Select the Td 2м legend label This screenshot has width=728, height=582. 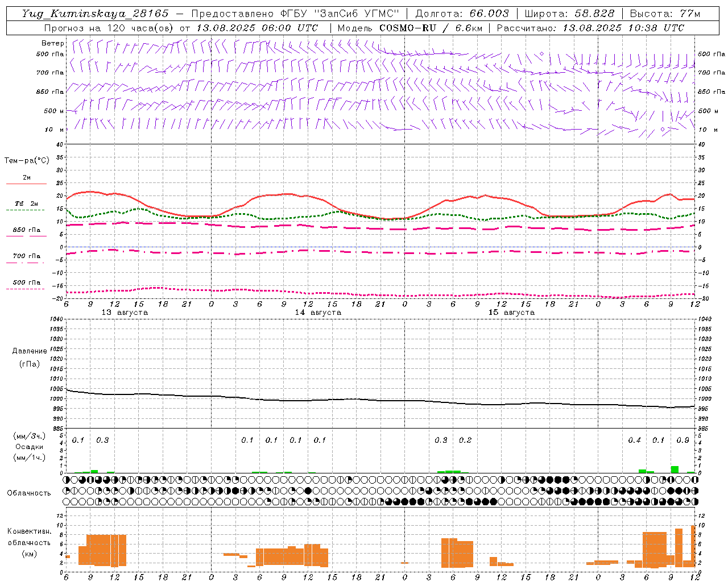click(x=26, y=203)
